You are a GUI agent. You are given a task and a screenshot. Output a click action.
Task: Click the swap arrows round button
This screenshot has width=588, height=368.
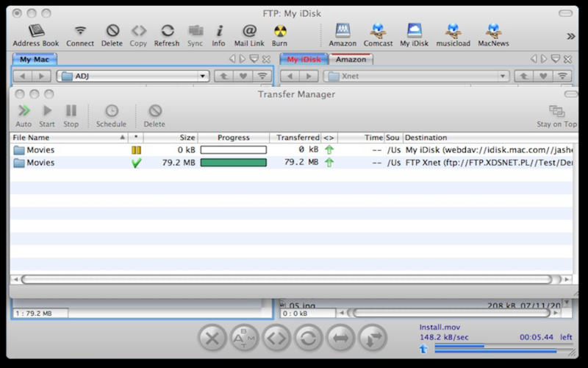[373, 339]
